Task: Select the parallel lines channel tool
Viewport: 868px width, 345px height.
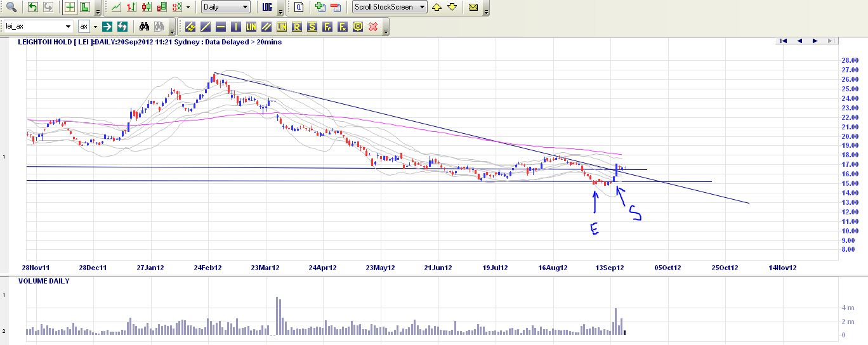Action: point(266,26)
